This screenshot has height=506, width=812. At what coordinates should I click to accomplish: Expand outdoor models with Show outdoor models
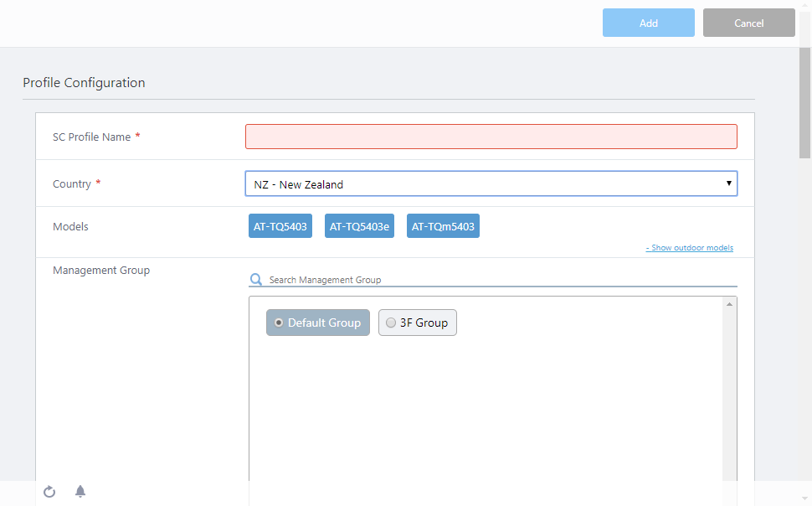[x=689, y=248]
